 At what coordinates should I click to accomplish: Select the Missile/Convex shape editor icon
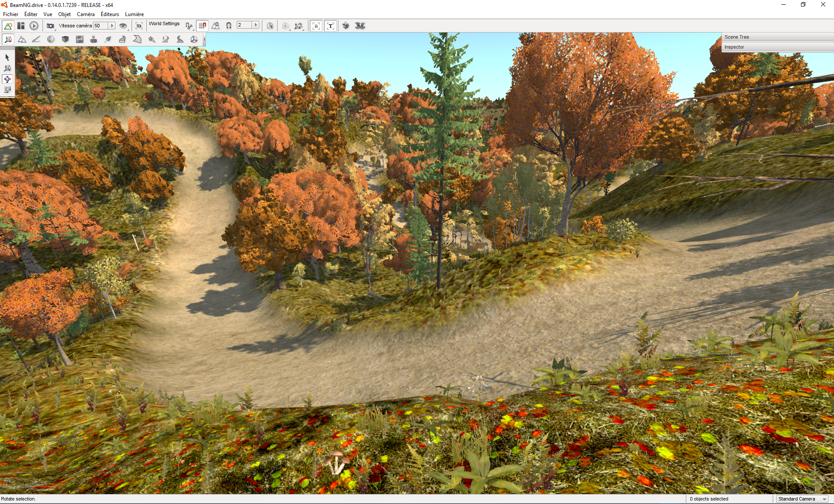pos(137,40)
